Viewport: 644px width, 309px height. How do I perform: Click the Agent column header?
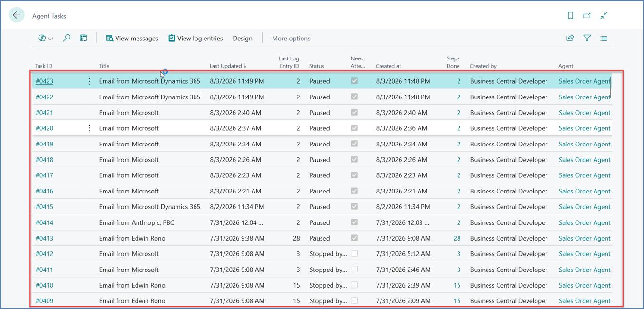tap(566, 66)
